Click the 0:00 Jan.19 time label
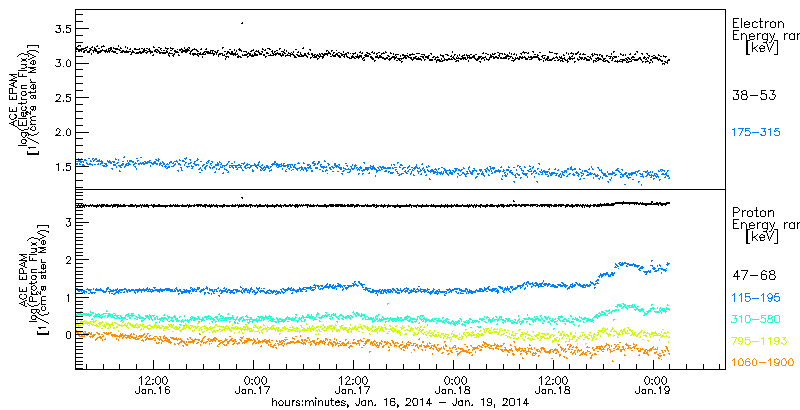The width and height of the screenshot is (800, 410). click(654, 386)
